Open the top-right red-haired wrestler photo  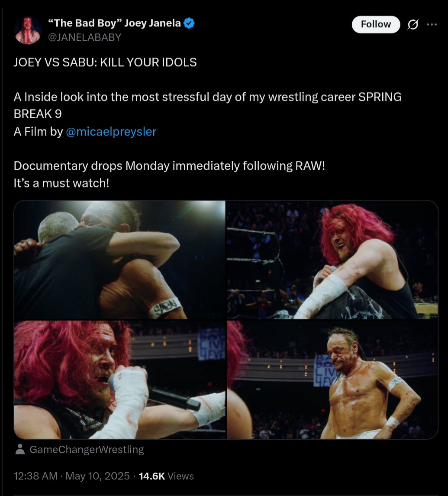point(332,260)
